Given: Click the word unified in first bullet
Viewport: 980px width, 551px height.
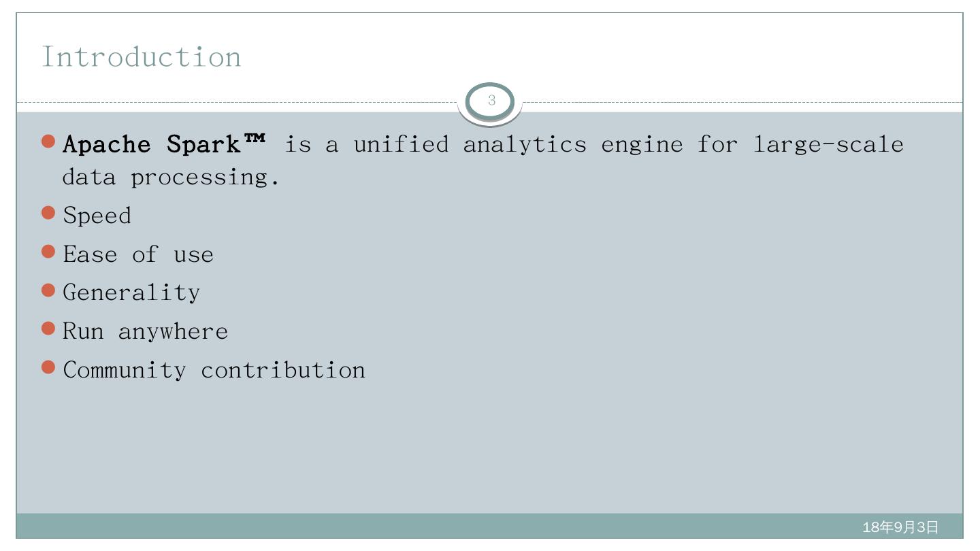Looking at the screenshot, I should tap(401, 144).
